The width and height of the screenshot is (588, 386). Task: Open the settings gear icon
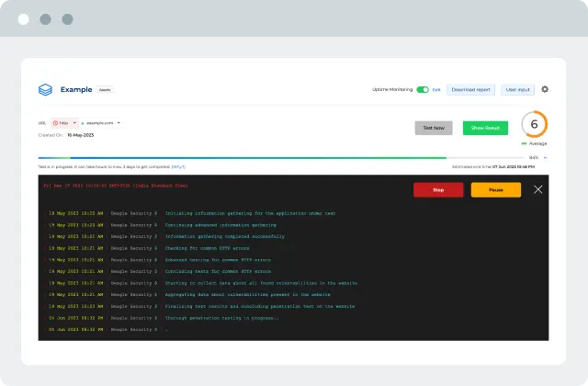(x=545, y=89)
